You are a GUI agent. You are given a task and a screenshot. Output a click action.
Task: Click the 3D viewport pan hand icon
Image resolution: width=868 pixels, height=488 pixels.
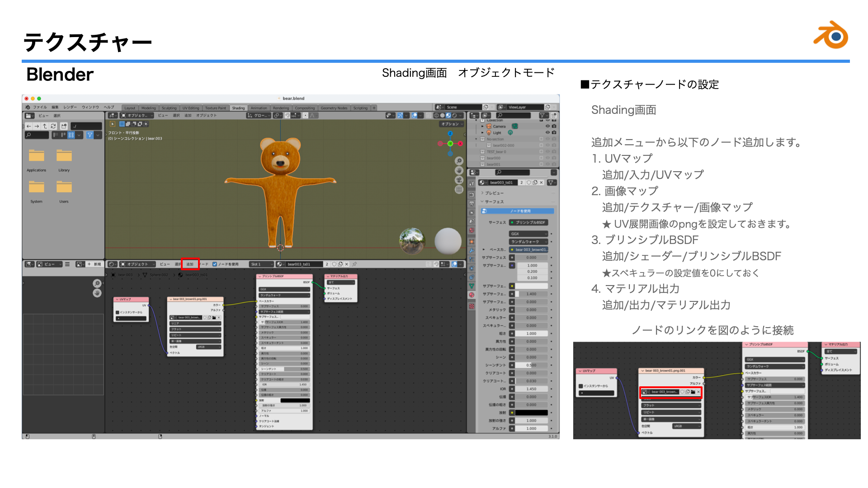click(459, 170)
